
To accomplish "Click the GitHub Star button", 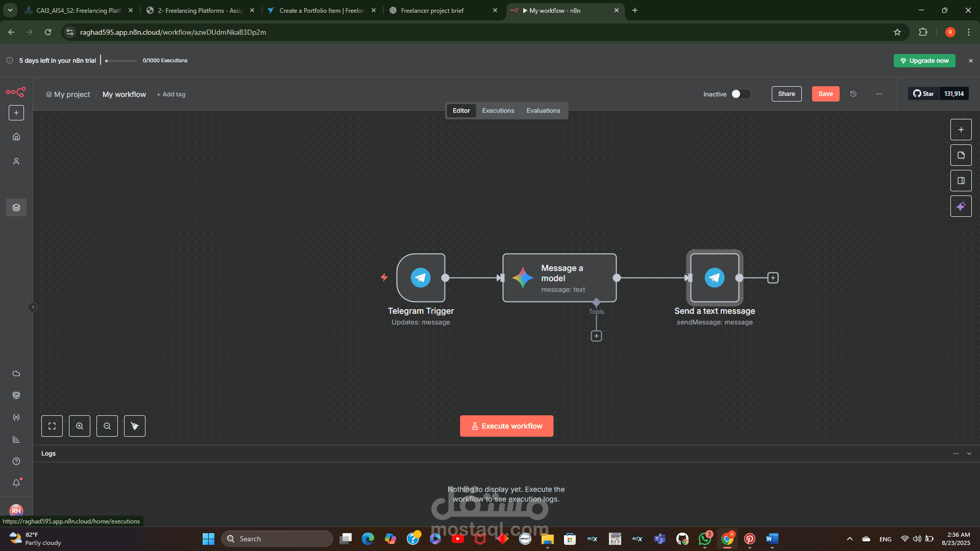I will tap(923, 94).
